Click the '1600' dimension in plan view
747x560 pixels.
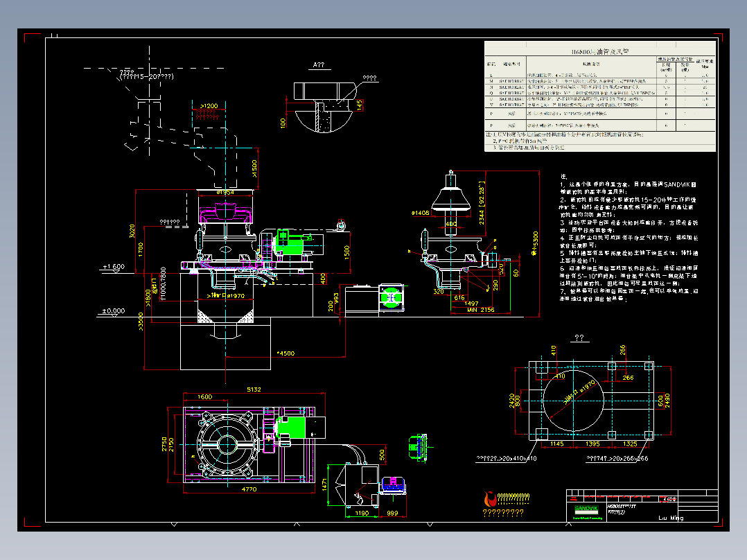pos(205,396)
